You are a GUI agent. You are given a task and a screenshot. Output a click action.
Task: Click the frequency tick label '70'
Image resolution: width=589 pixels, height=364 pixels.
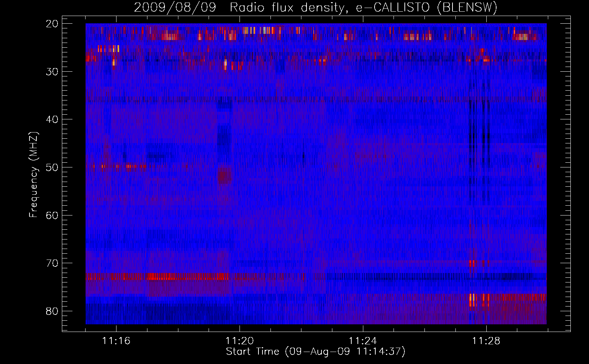[52, 263]
